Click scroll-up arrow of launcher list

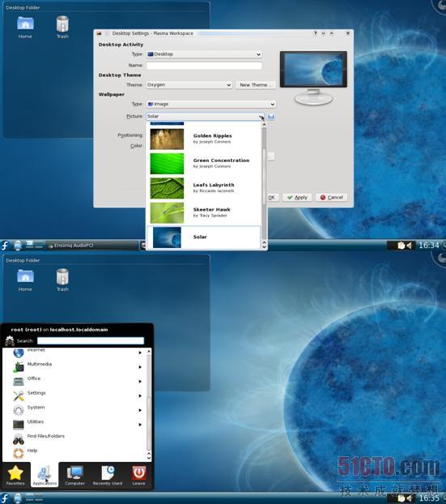[149, 352]
